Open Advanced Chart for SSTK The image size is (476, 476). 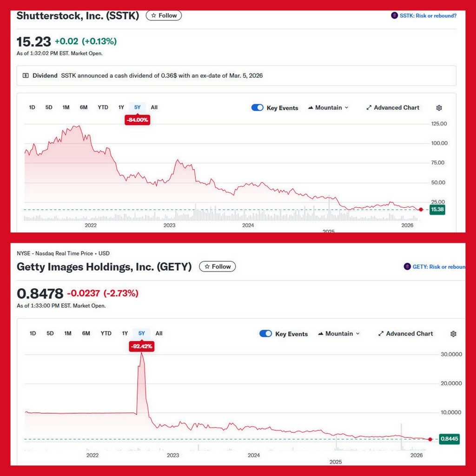393,108
